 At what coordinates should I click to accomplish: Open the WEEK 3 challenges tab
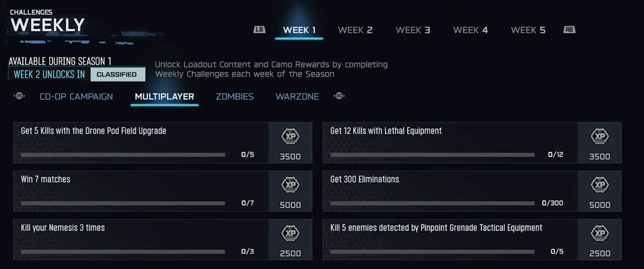412,30
